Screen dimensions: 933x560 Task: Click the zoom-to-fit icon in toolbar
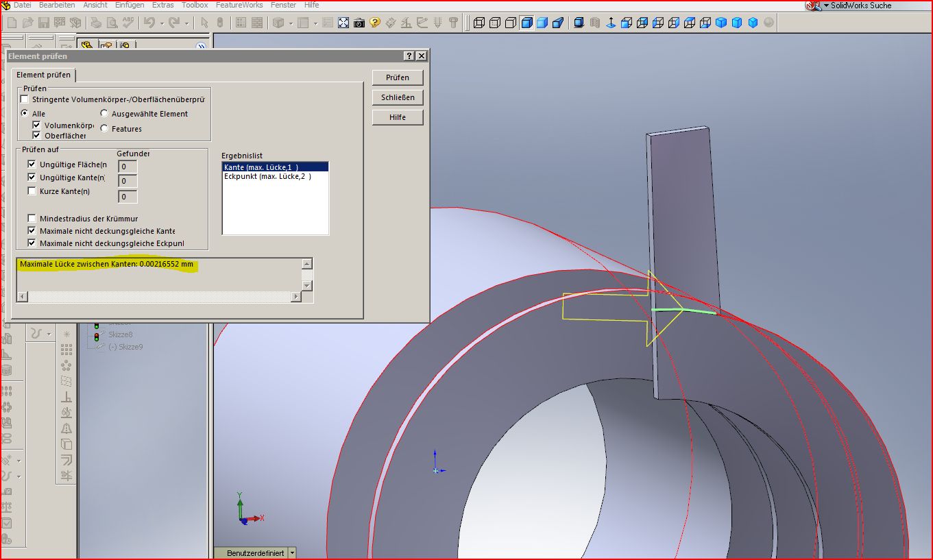point(343,23)
